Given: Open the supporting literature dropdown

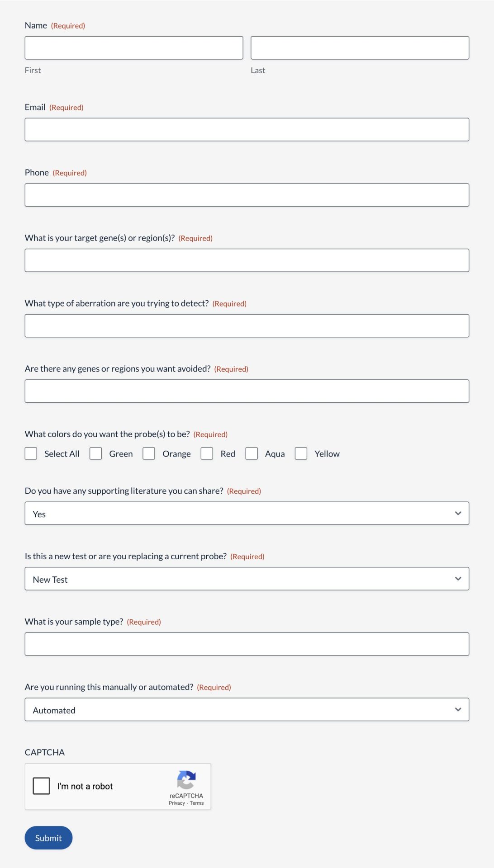Looking at the screenshot, I should pyautogui.click(x=247, y=514).
